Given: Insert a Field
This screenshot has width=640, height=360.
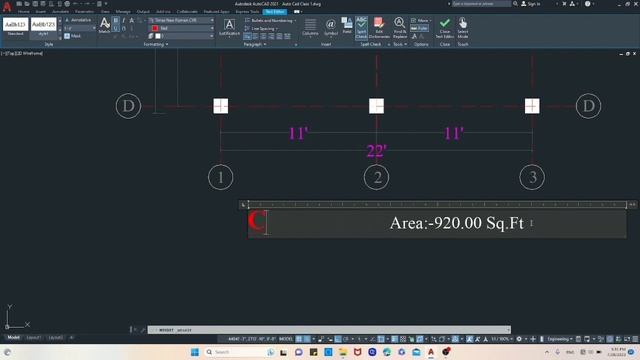Looking at the screenshot, I should pos(347,25).
